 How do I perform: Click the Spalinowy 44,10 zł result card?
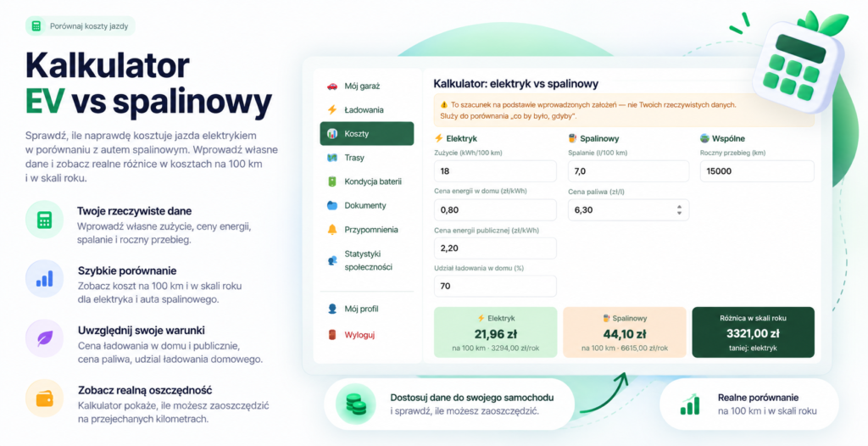click(x=625, y=332)
